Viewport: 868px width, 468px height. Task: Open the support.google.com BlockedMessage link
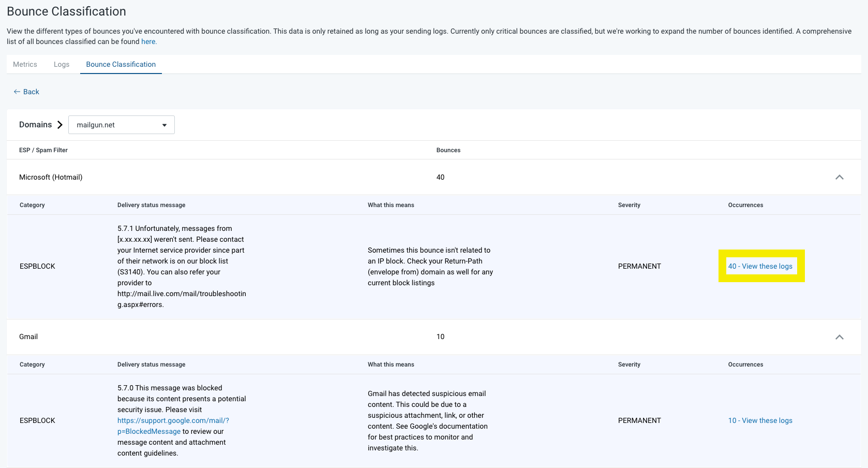point(173,426)
